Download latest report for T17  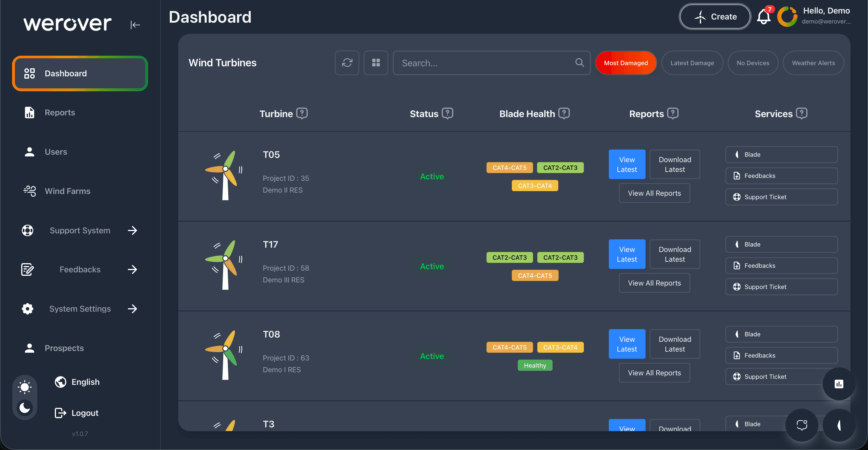675,254
